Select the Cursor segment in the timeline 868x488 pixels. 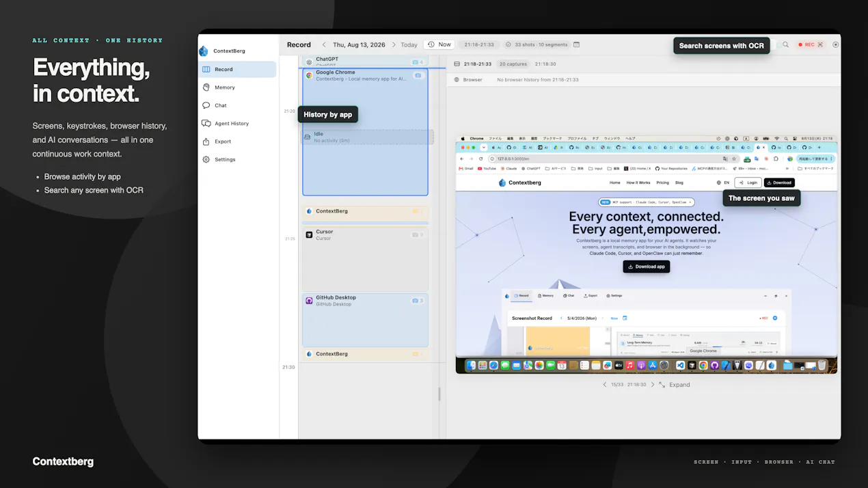point(365,258)
